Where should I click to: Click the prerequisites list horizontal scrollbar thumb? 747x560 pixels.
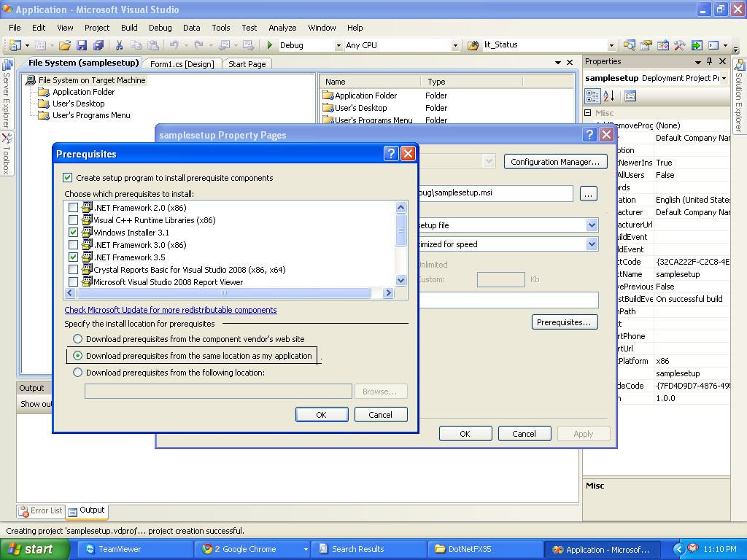pos(224,293)
